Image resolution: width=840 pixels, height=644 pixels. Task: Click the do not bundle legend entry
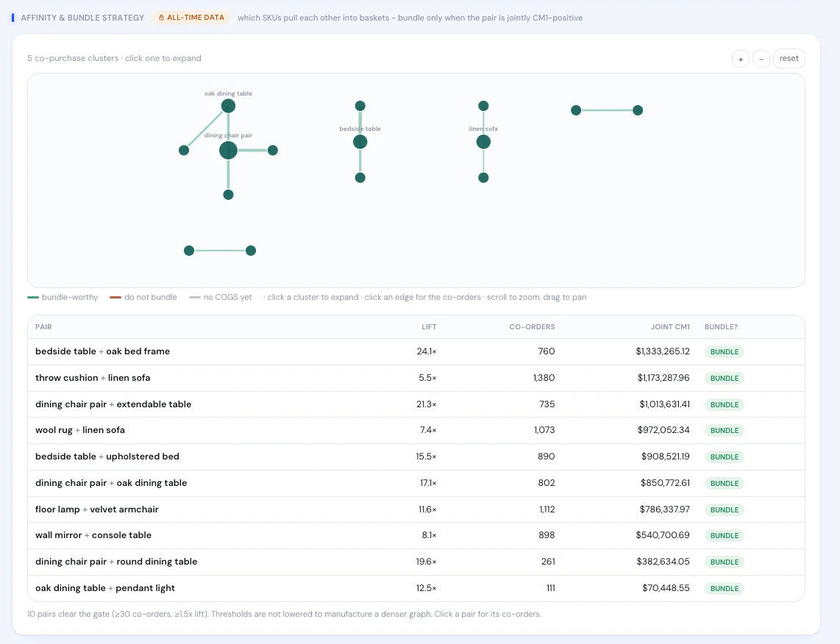pyautogui.click(x=143, y=297)
